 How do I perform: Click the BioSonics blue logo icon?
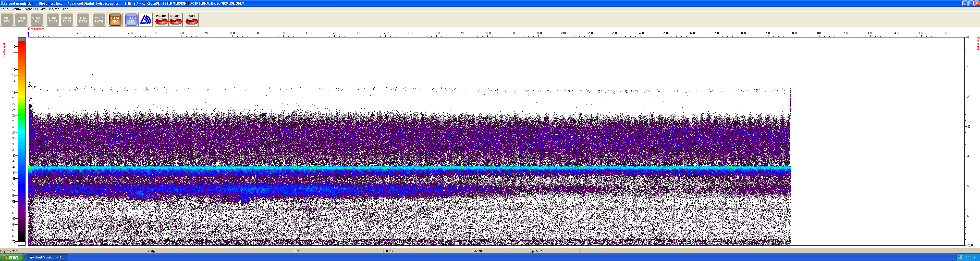[x=145, y=19]
